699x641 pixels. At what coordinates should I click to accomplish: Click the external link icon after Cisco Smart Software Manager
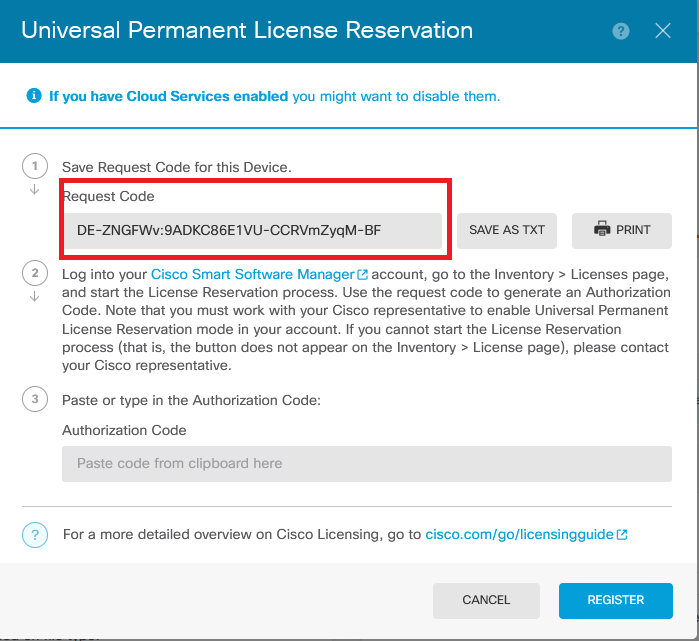click(x=362, y=275)
